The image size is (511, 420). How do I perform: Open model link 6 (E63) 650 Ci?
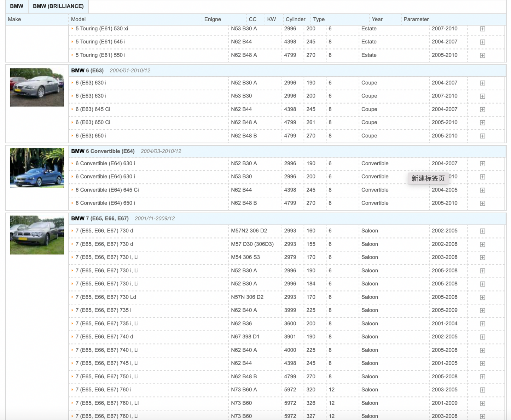(93, 122)
